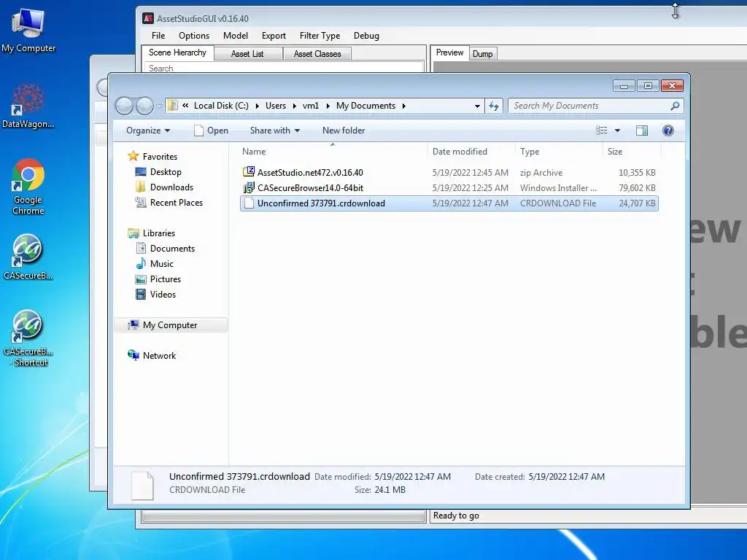Click the CASecureBrowser installer icon
This screenshot has height=560, width=747.
coord(249,187)
